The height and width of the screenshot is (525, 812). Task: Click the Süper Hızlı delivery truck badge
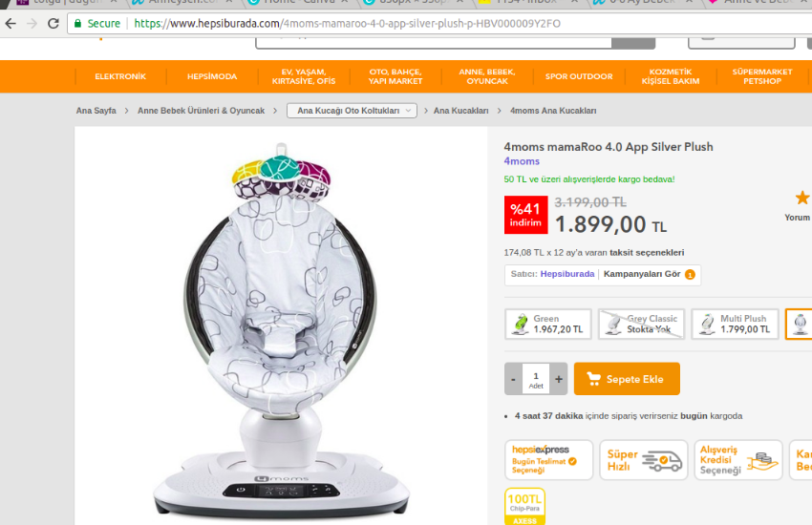coord(644,460)
